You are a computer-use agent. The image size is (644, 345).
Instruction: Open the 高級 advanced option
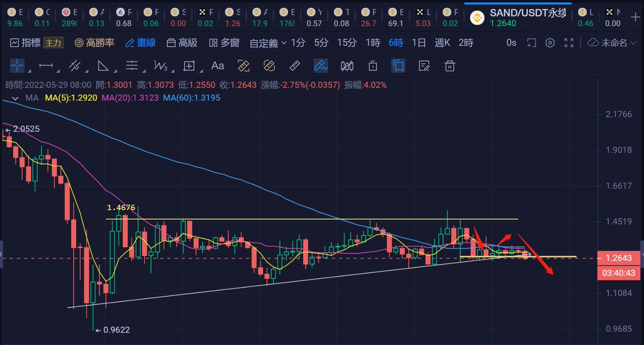tap(181, 42)
